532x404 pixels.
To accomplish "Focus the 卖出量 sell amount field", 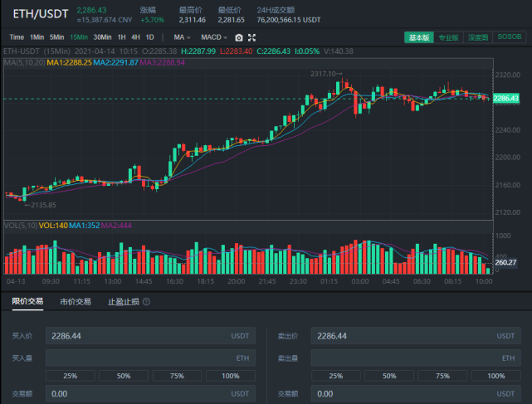I will click(x=416, y=358).
